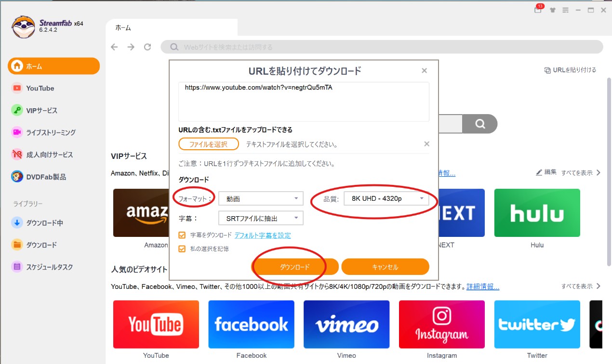The height and width of the screenshot is (364, 612).
Task: Click the URL text box in dialog
Action: (x=304, y=102)
